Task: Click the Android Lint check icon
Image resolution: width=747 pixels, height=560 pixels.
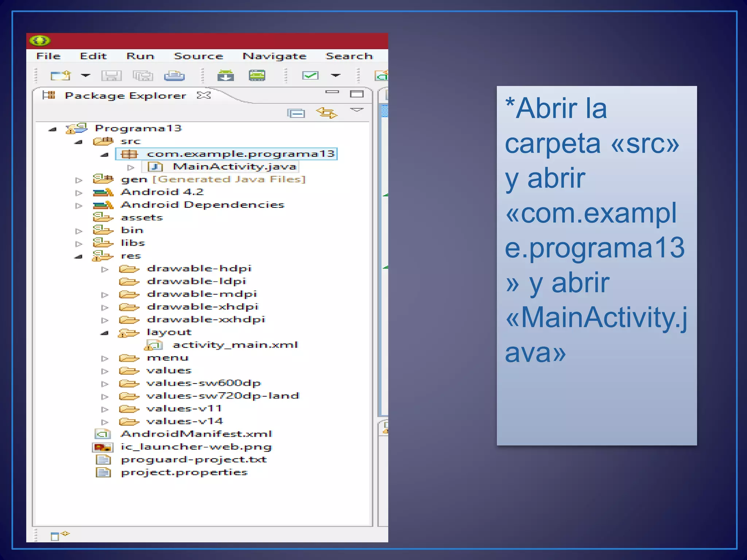Action: point(310,75)
